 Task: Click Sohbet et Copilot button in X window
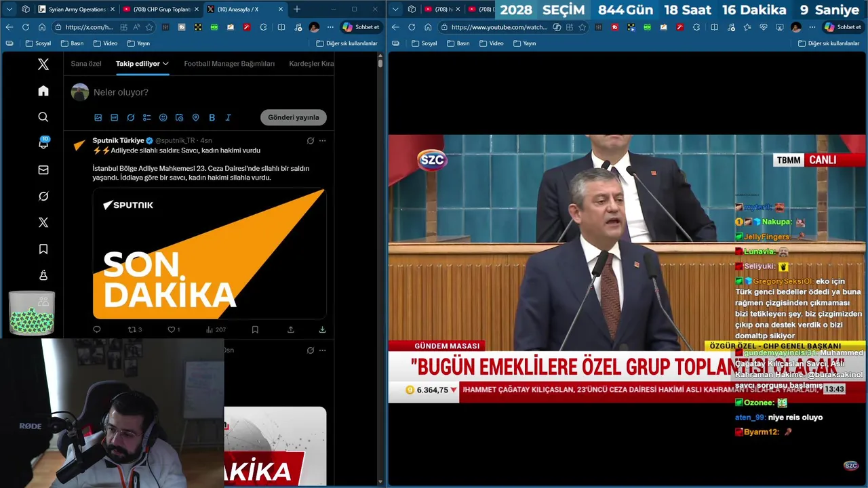[x=361, y=27]
